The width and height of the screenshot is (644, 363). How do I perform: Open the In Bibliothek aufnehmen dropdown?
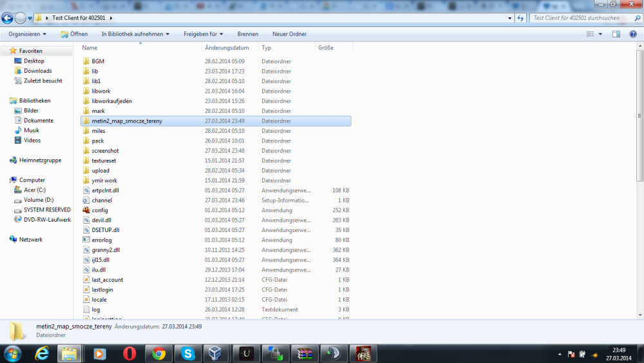(135, 34)
